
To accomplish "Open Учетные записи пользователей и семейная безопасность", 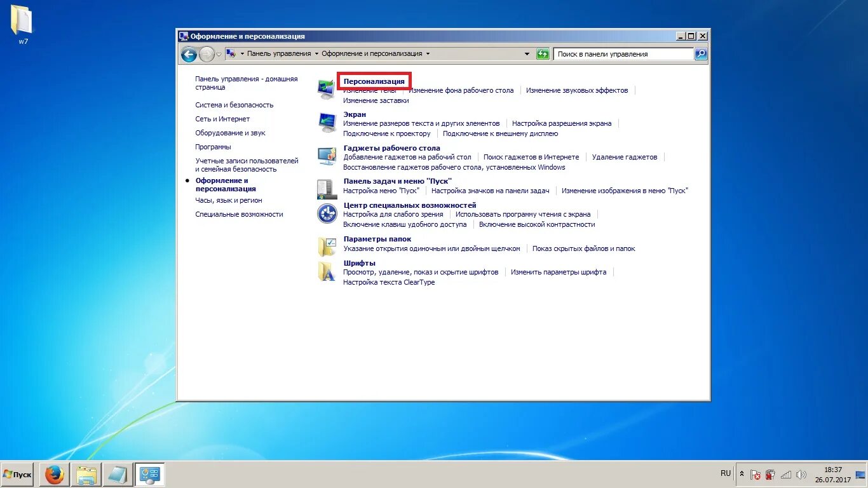I will [247, 165].
